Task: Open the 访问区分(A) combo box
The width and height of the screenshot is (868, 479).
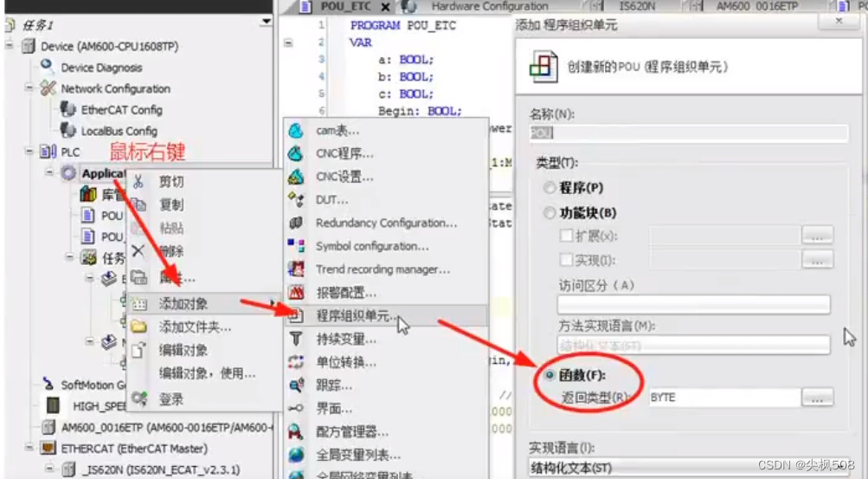Action: coord(694,304)
